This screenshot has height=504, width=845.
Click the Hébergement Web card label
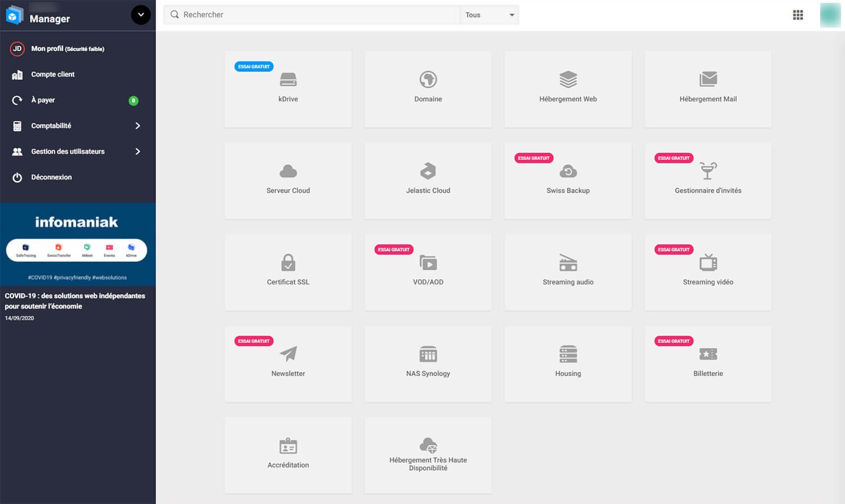(568, 99)
